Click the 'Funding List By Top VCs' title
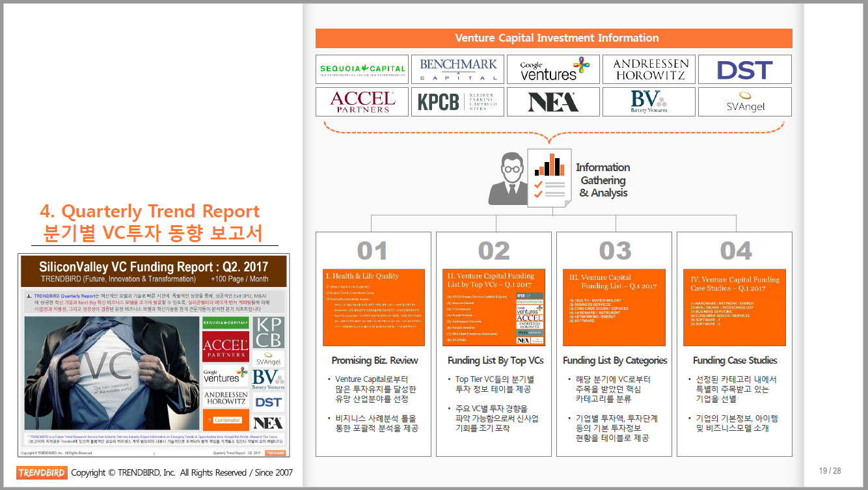 [x=495, y=361]
